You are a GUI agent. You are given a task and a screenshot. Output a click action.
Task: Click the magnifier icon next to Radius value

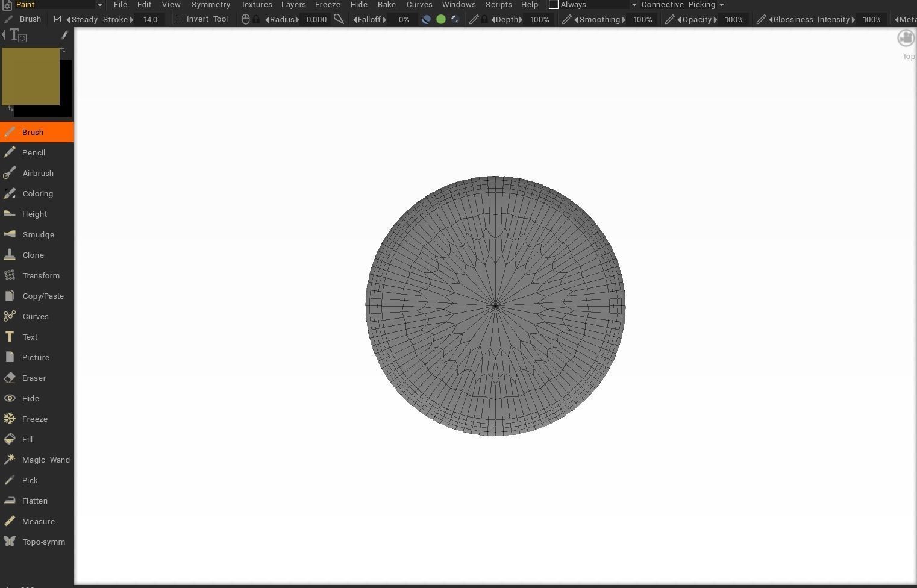click(339, 19)
